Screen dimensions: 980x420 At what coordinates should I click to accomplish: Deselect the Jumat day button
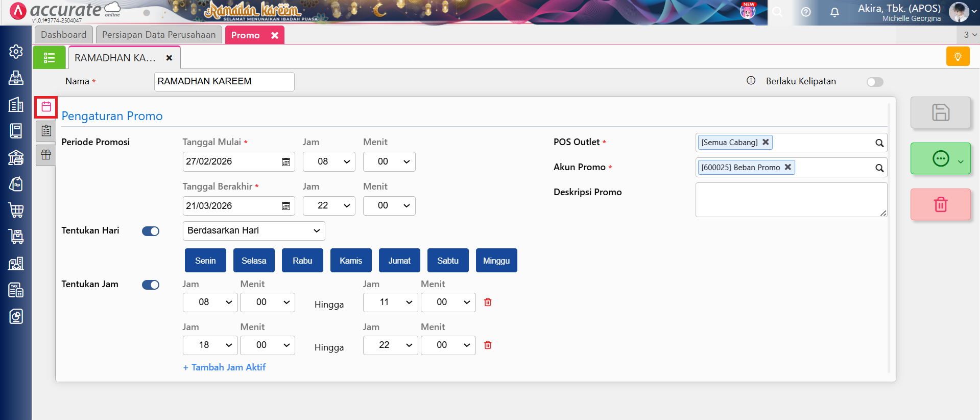[x=399, y=261]
